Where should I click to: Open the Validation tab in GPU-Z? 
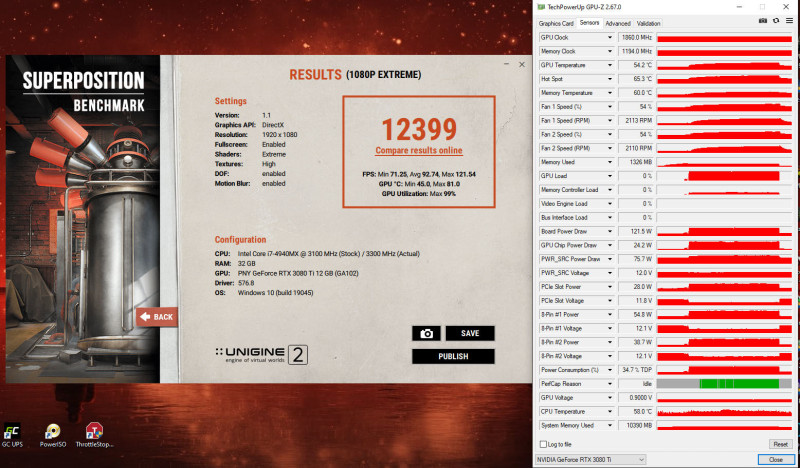648,23
